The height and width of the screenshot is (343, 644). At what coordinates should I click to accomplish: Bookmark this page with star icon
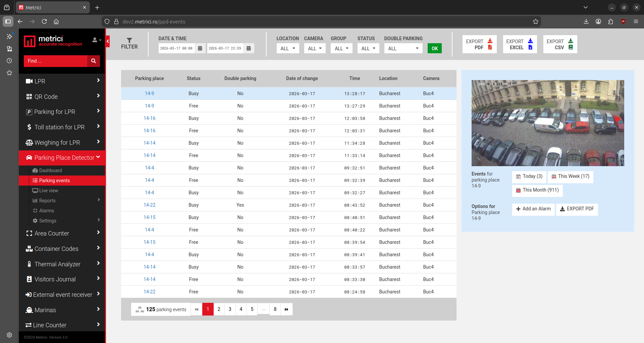[536, 21]
